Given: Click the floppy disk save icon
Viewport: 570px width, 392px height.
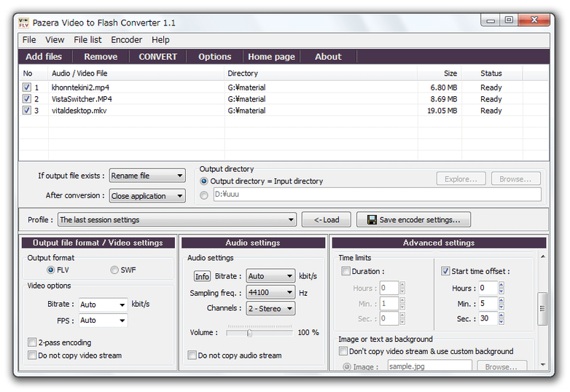Looking at the screenshot, I should point(372,220).
